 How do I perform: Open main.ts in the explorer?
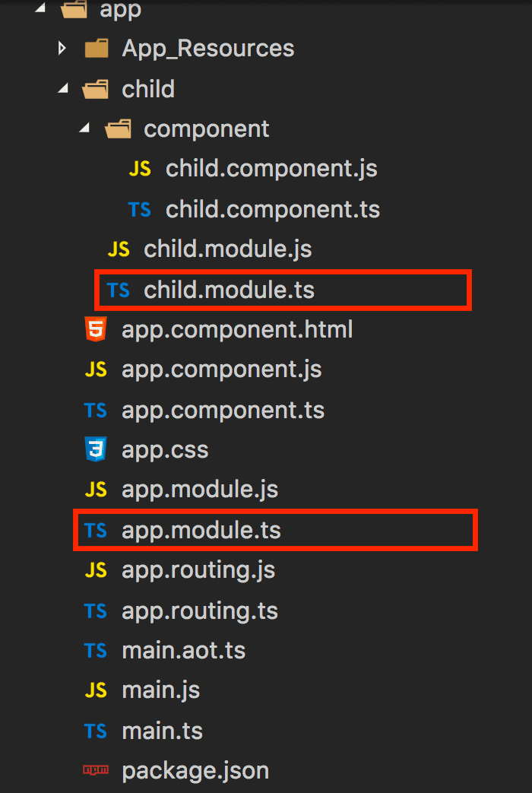point(163,731)
